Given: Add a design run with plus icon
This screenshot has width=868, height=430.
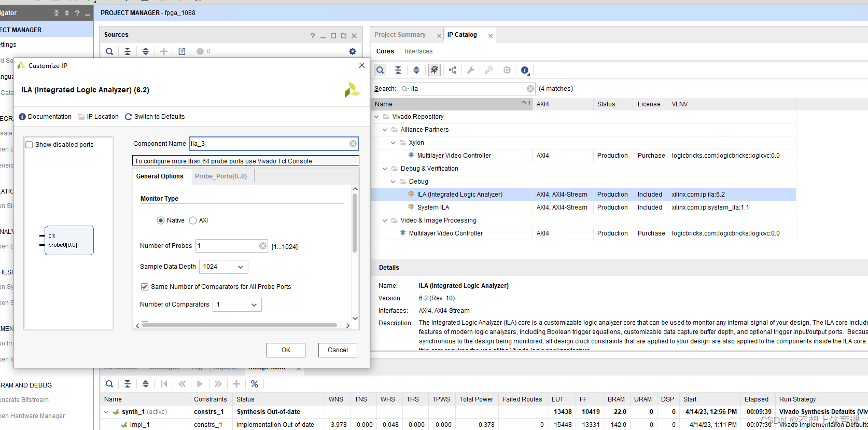Looking at the screenshot, I should coord(236,384).
